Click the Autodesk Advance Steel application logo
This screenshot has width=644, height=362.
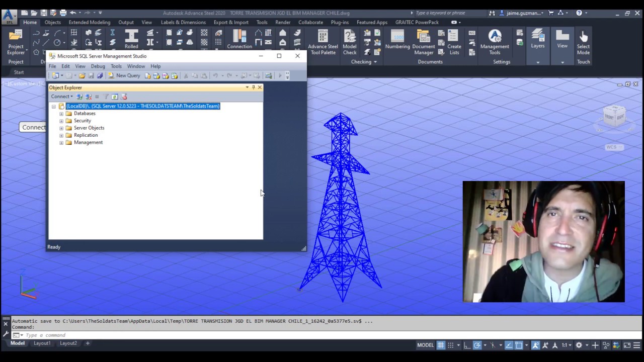(9, 17)
